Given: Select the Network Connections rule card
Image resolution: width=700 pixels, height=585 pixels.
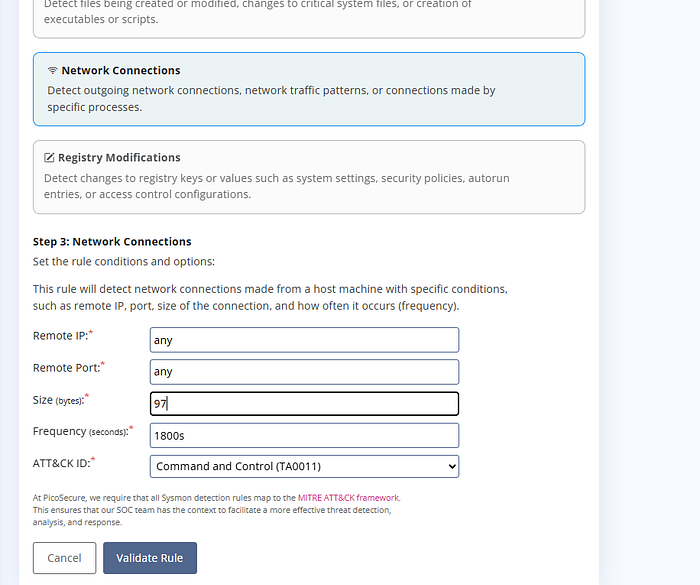Looking at the screenshot, I should pos(309,89).
